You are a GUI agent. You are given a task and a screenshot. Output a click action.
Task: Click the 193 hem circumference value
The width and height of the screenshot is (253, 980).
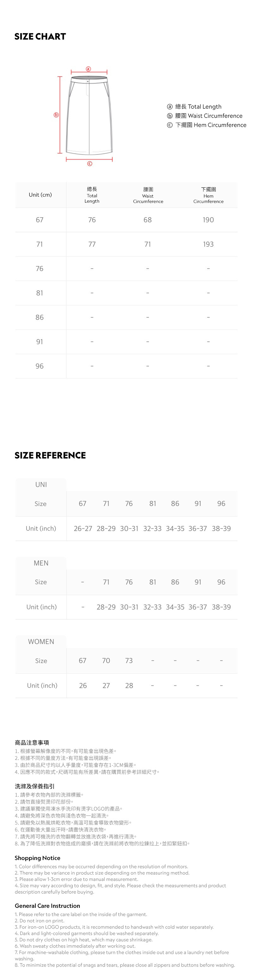click(208, 244)
